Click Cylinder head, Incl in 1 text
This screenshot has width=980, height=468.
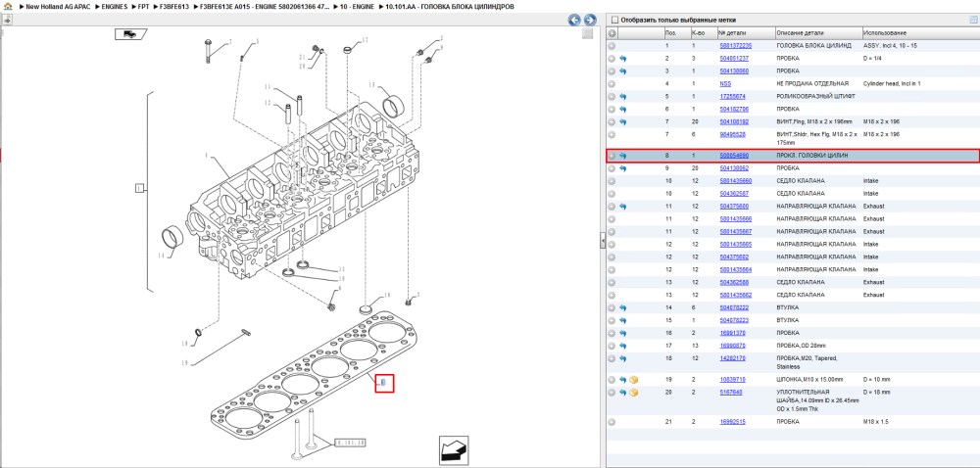tap(892, 83)
